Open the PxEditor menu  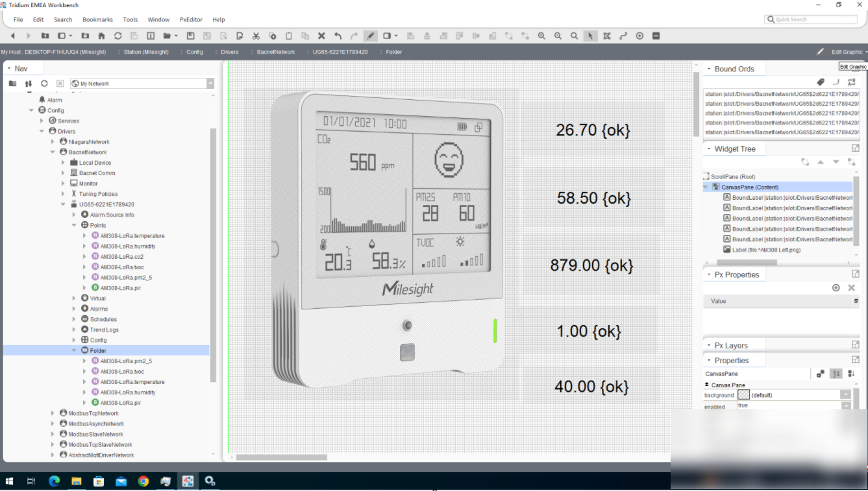(x=191, y=19)
